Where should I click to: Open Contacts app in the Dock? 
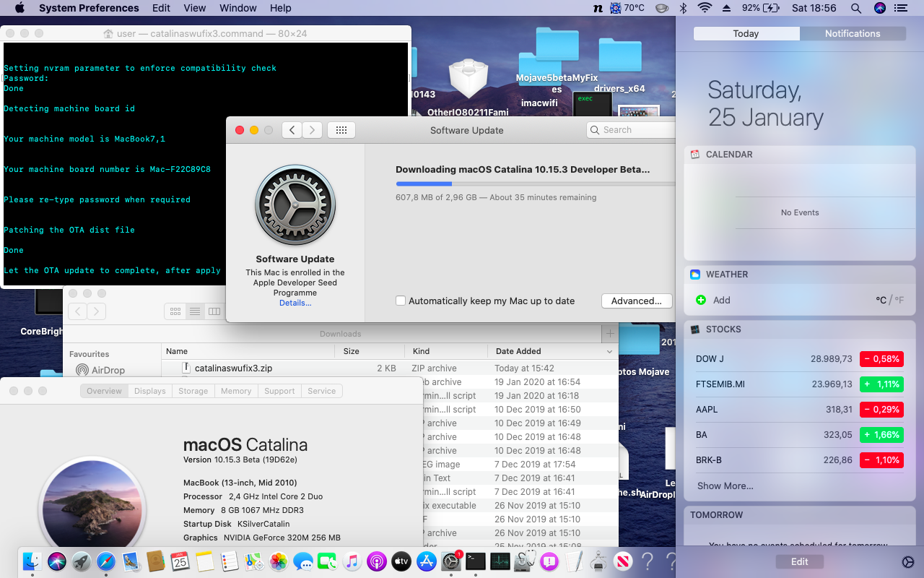pyautogui.click(x=155, y=561)
